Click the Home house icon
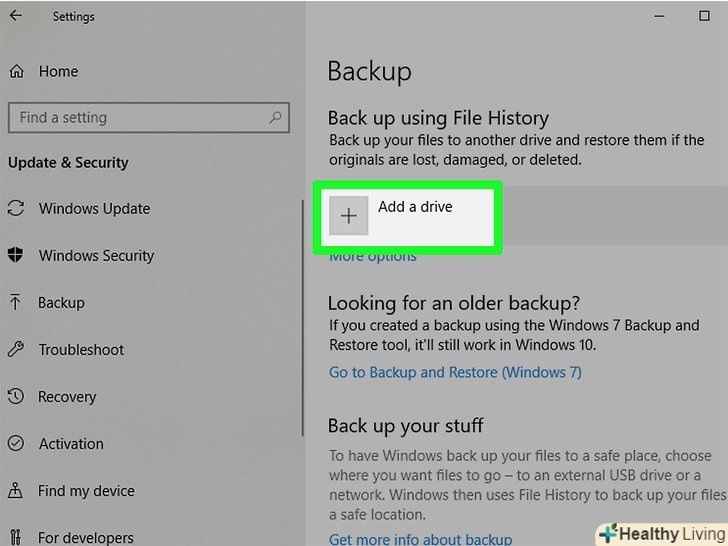The image size is (728, 546). click(16, 71)
